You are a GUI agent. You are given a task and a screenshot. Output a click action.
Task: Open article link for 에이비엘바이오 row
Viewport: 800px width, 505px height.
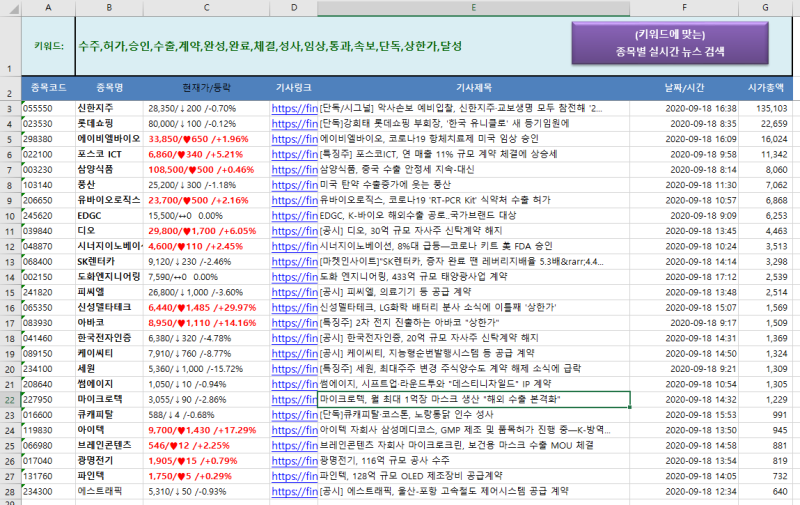pyautogui.click(x=294, y=139)
